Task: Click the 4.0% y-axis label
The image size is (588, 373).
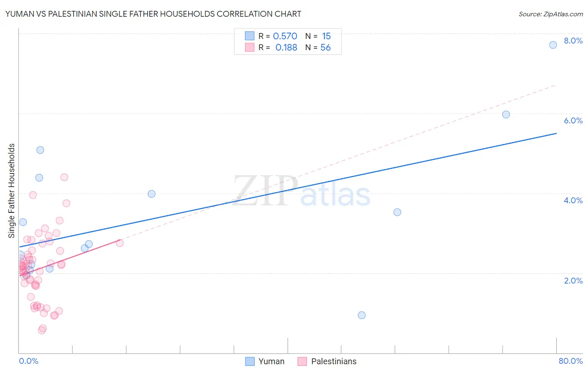Action: (573, 200)
